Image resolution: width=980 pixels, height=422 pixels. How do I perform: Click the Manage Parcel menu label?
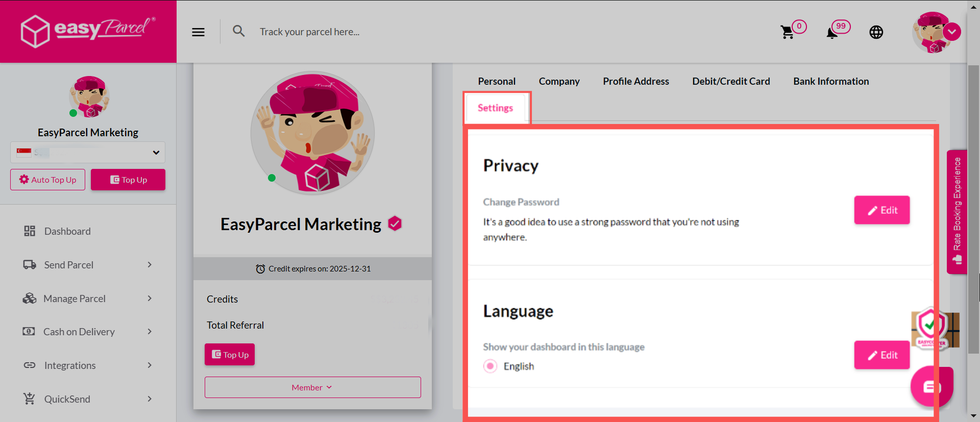(x=75, y=299)
